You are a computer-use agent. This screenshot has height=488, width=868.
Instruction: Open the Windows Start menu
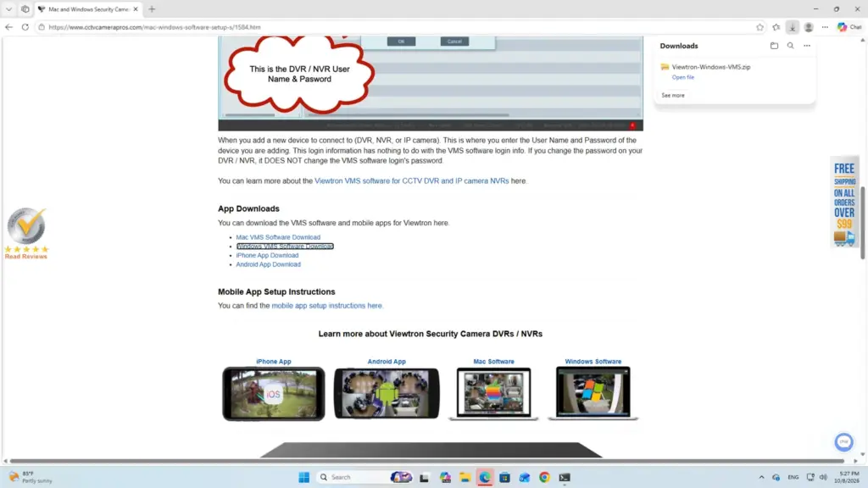click(x=304, y=477)
